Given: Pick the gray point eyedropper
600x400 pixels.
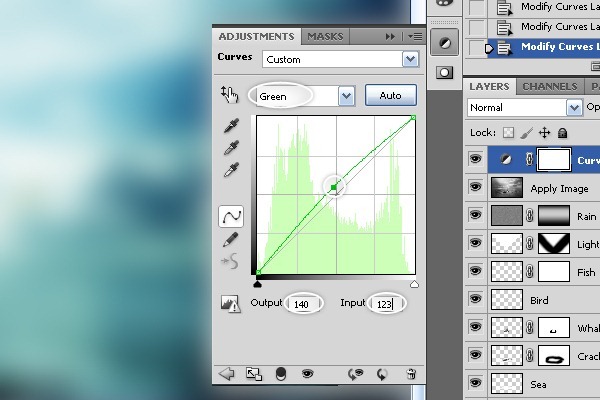Looking at the screenshot, I should [x=231, y=147].
